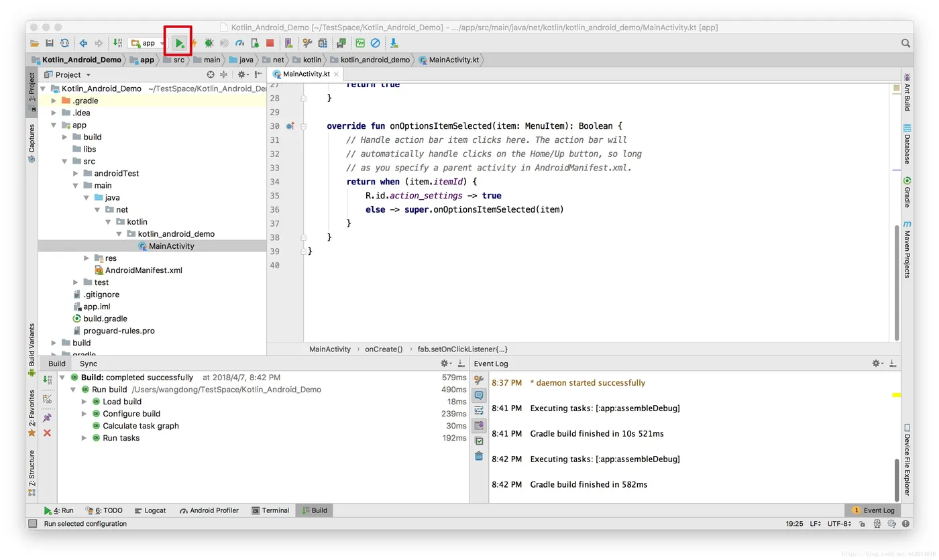Open SDK Manager download arrow icon
This screenshot has height=560, width=939.
[394, 43]
